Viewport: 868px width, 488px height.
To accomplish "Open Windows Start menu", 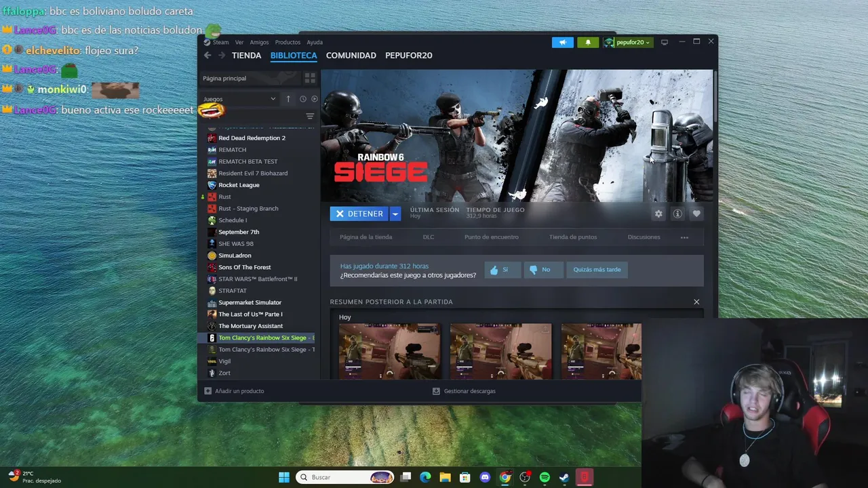I will point(284,477).
